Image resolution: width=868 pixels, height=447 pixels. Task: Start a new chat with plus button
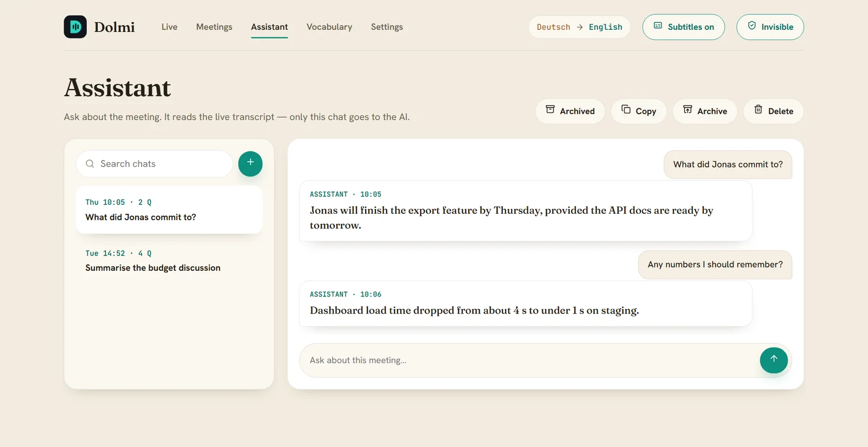pyautogui.click(x=250, y=163)
